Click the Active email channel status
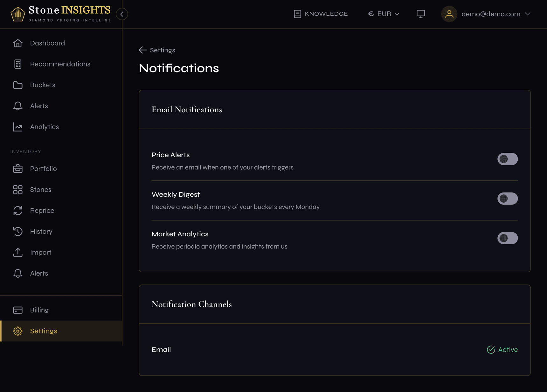Viewport: 547px width, 392px height. (x=502, y=349)
